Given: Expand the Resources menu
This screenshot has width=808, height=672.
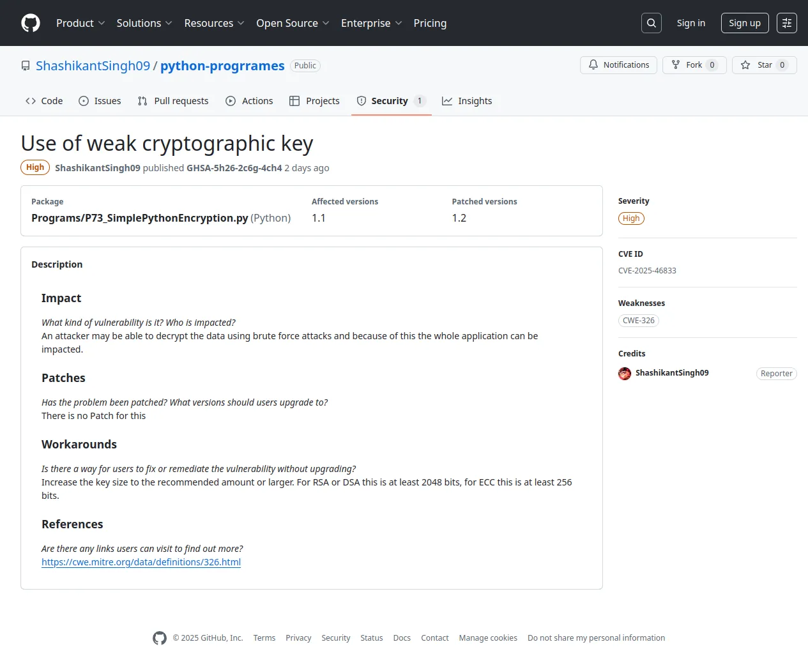Looking at the screenshot, I should click(x=214, y=23).
